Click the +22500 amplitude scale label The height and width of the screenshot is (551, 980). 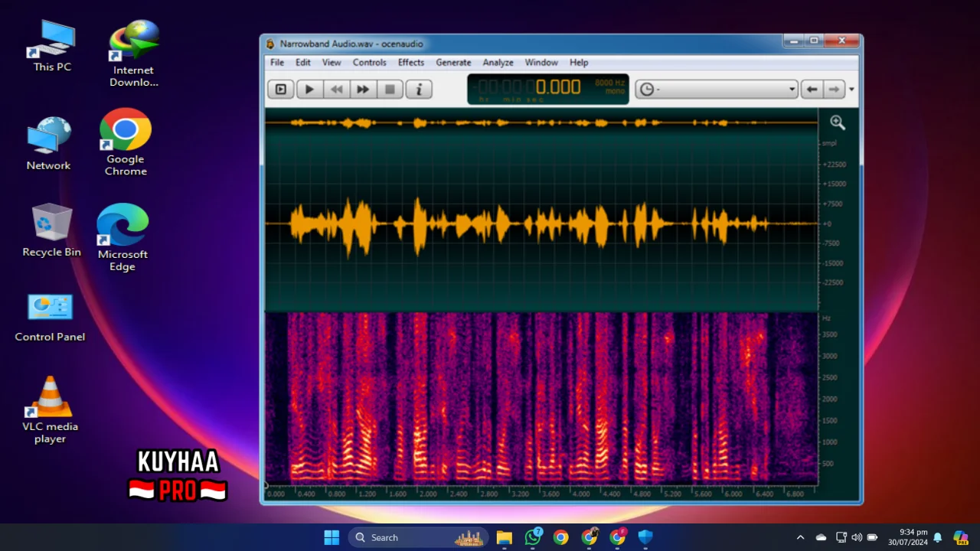(834, 164)
